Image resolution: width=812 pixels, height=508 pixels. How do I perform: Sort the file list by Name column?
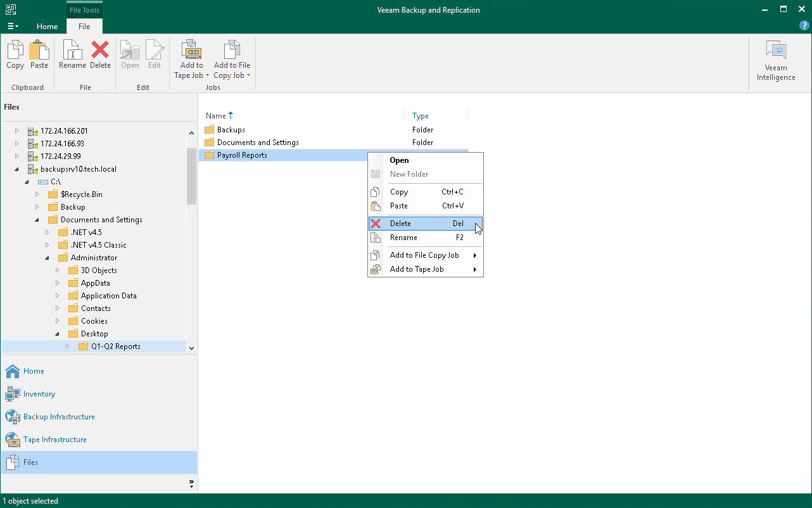point(216,116)
